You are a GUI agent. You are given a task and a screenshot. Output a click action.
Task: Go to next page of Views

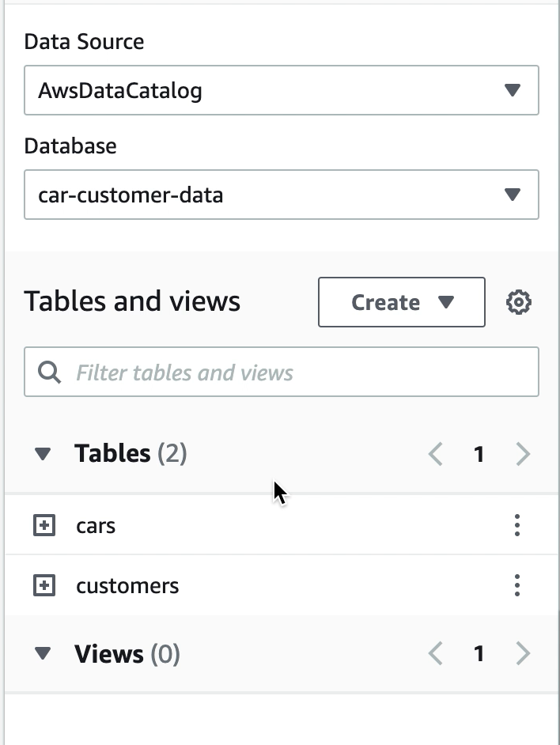pos(522,654)
